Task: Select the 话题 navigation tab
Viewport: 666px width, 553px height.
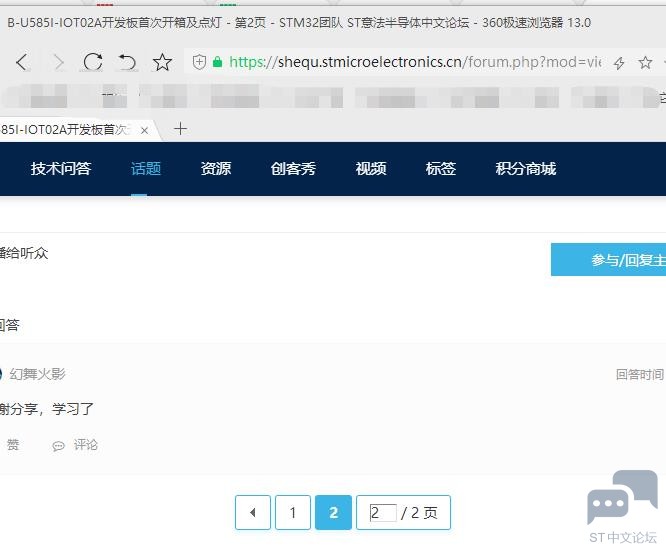Action: pos(146,169)
